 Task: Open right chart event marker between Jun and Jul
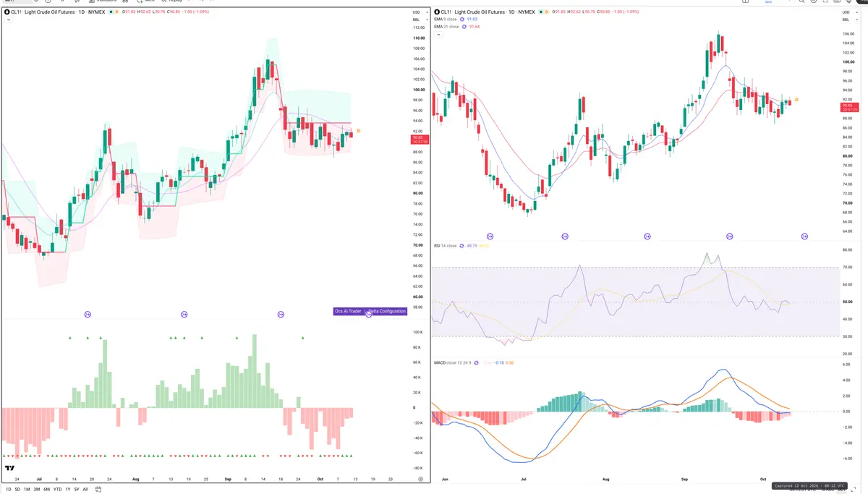[490, 236]
